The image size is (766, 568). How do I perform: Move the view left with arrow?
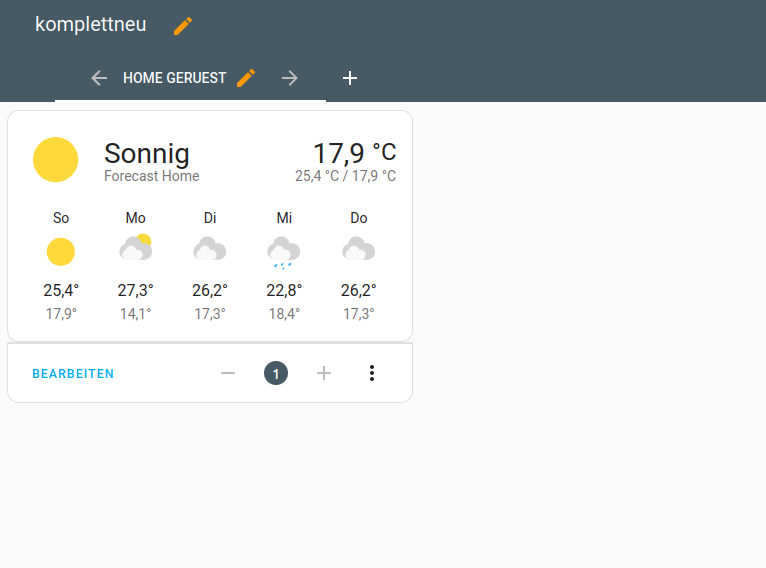[99, 78]
